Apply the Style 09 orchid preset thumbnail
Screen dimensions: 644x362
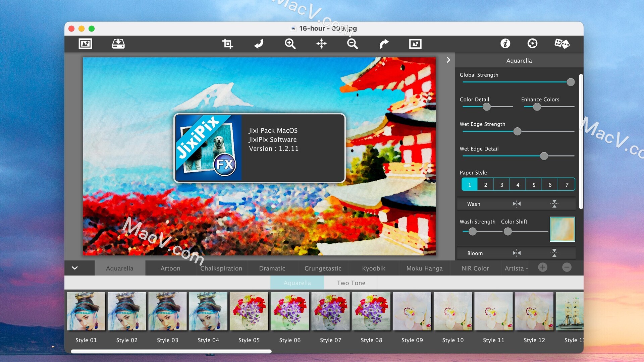tap(412, 311)
